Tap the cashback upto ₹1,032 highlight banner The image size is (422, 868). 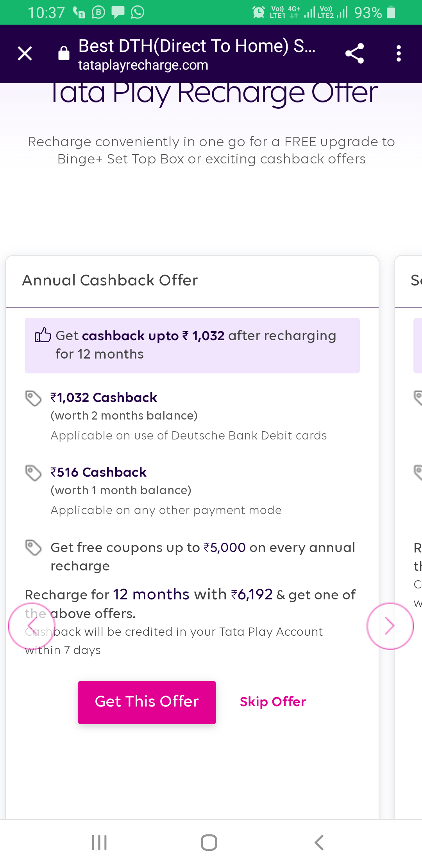[192, 345]
